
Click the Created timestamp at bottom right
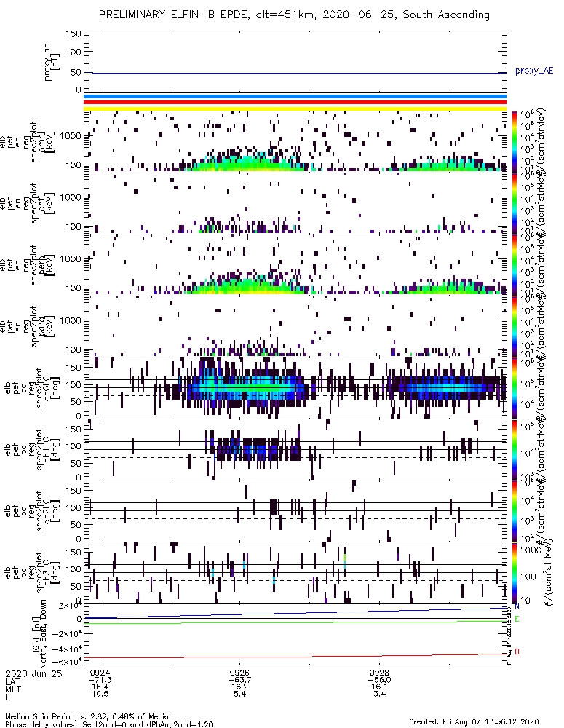[x=474, y=721]
